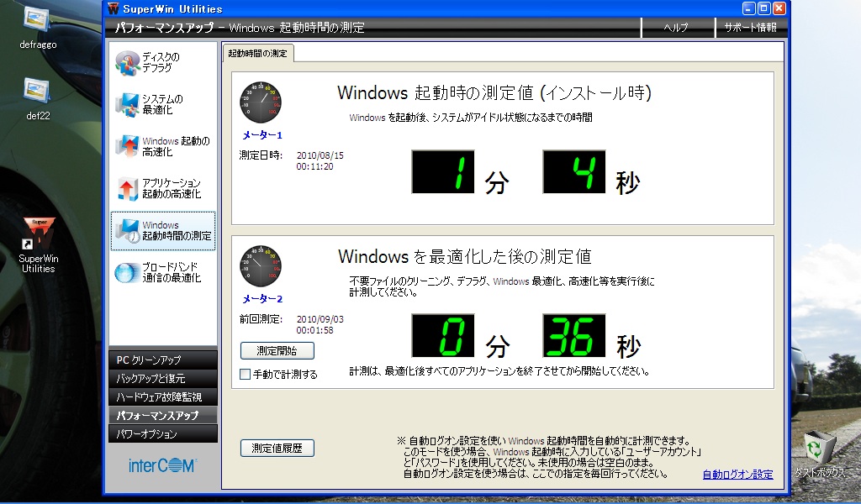861x504 pixels.
Task: Open the broadband optimization (ブロードバンド通信の最適化) globe icon
Action: point(128,272)
